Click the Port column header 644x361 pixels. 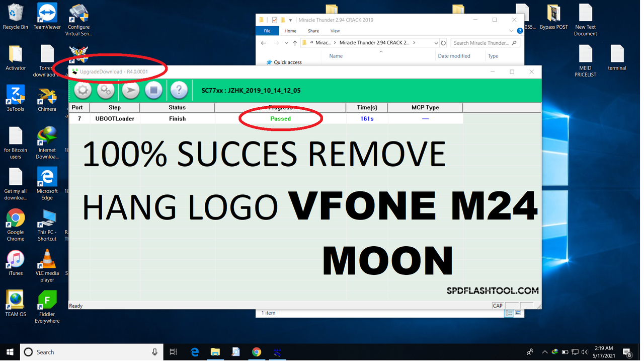[79, 107]
